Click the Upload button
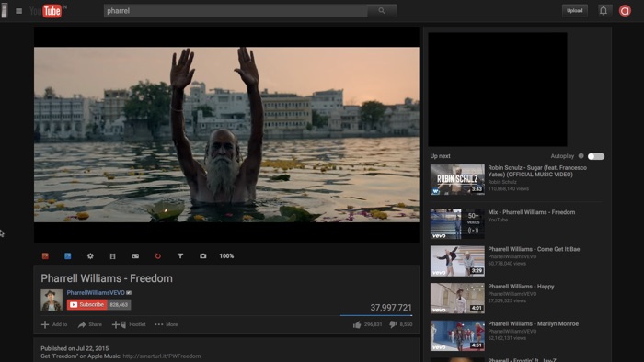The width and height of the screenshot is (644, 362). click(x=575, y=11)
